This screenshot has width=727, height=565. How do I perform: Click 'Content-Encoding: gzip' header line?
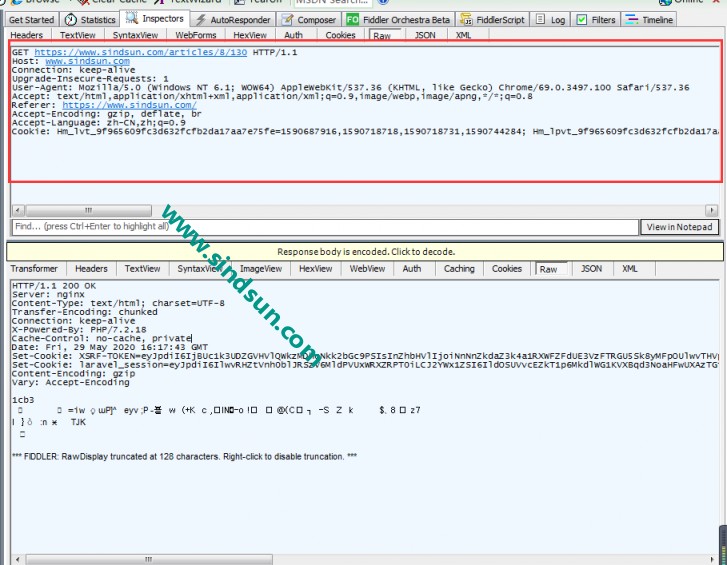click(x=73, y=374)
